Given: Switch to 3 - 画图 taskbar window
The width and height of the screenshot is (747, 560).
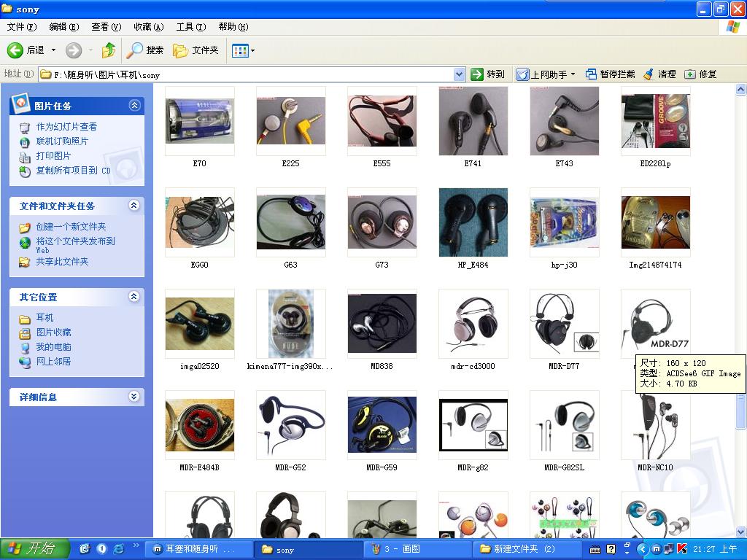Looking at the screenshot, I should [417, 549].
